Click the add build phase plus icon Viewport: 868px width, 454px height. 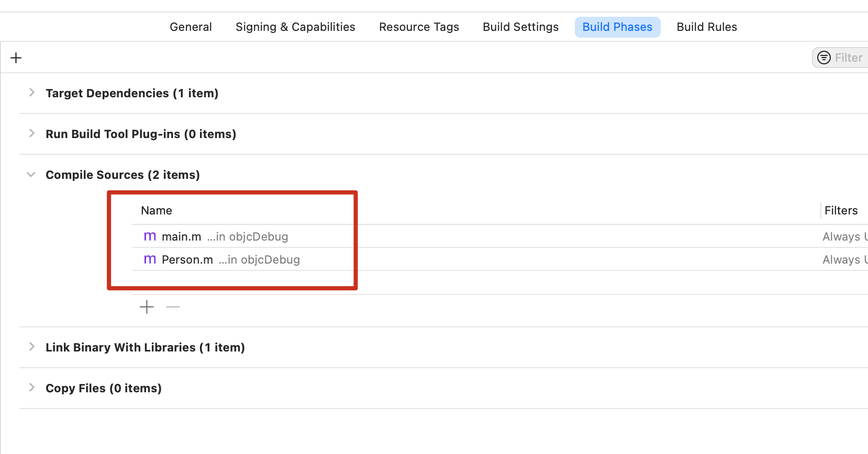(x=16, y=58)
